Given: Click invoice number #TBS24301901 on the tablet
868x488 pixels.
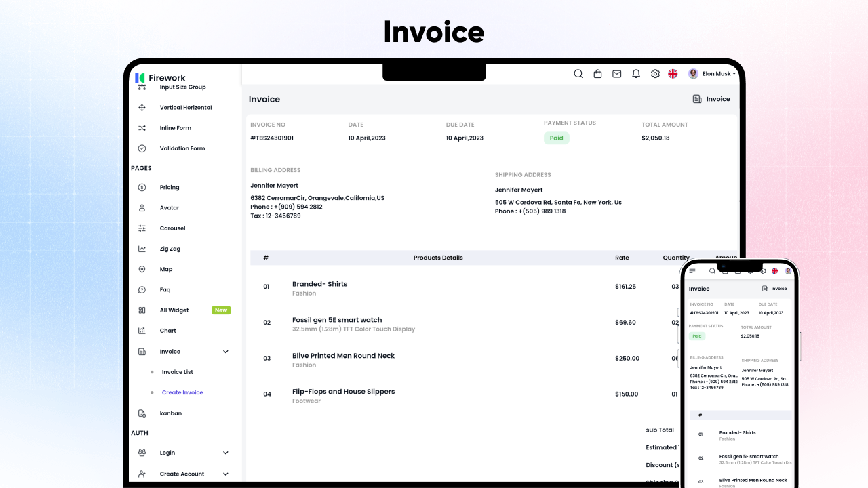Looking at the screenshot, I should [272, 138].
